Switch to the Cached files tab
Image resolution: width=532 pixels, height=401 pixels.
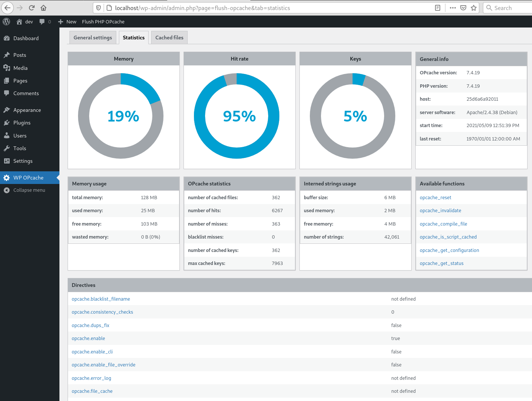(169, 38)
